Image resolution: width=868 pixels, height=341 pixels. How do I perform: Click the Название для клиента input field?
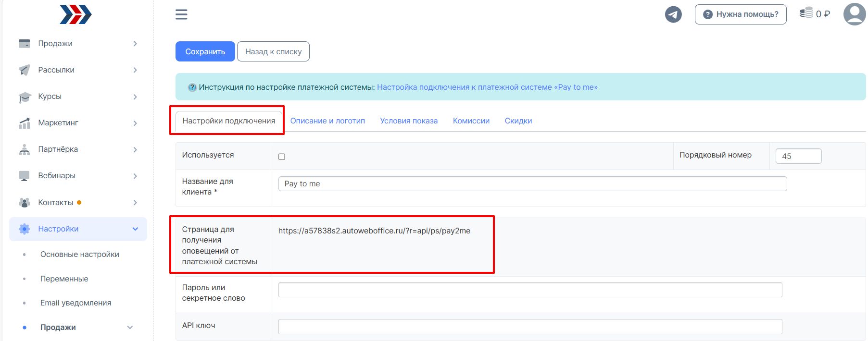[x=532, y=184]
